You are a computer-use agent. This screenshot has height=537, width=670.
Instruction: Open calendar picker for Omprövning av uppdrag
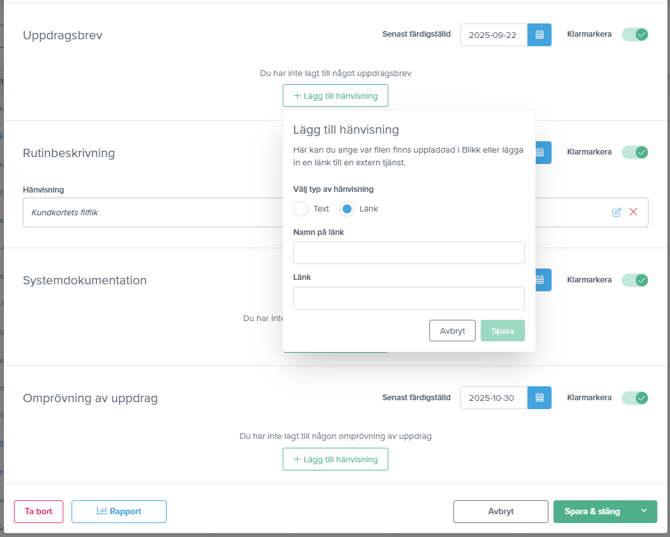click(x=539, y=398)
